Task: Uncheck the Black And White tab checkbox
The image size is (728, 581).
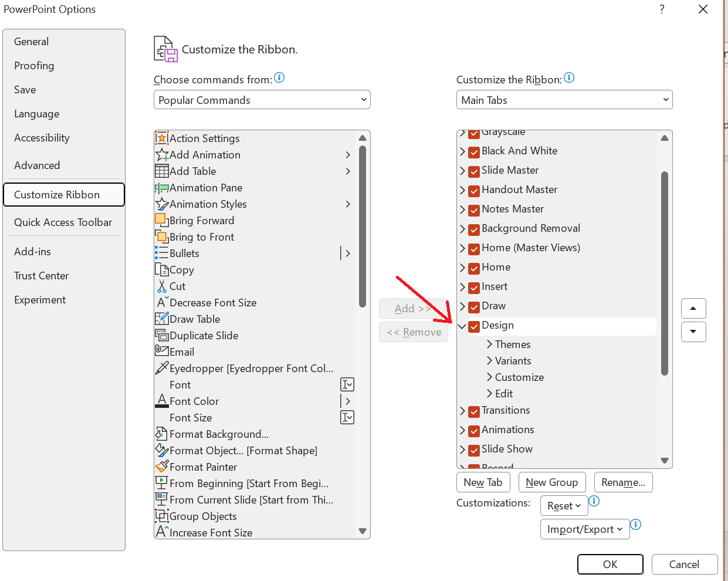Action: coord(474,152)
